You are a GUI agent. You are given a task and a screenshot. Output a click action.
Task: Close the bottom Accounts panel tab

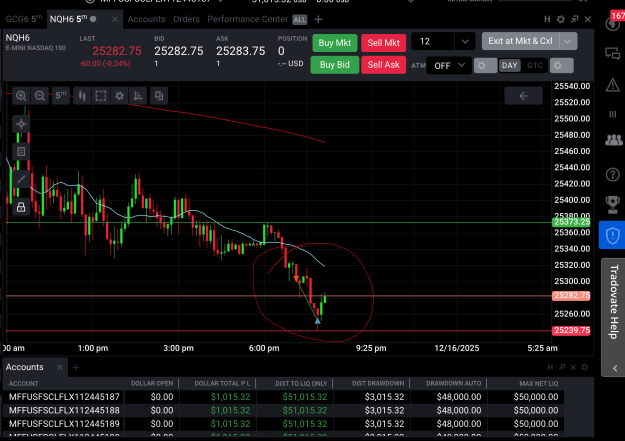60,367
